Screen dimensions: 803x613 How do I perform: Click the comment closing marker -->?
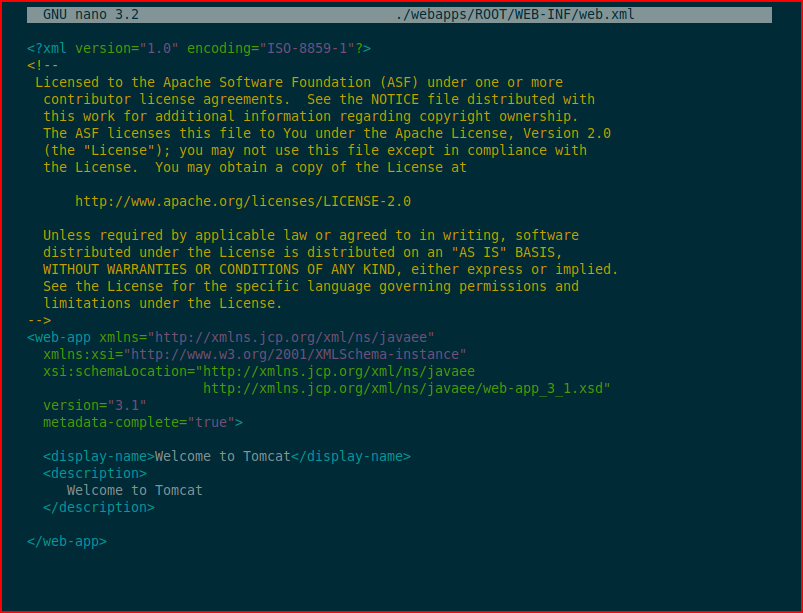coord(39,321)
